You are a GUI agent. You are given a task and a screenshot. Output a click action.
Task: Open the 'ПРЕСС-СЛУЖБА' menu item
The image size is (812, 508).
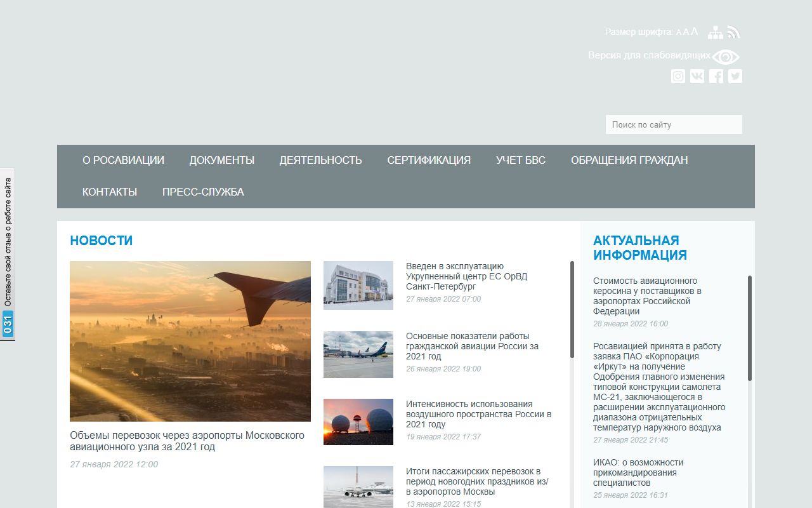tap(203, 192)
